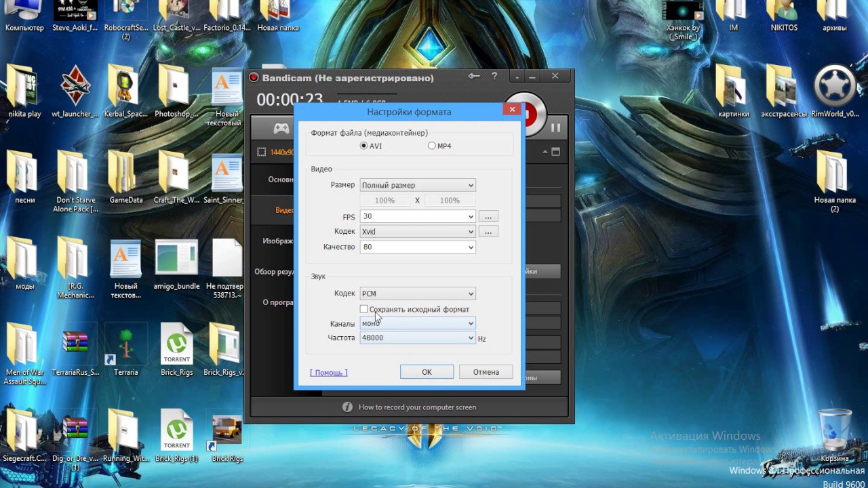Screen dimensions: 868x488
Task: Select the wt_launcher desktop icon
Action: [75, 91]
